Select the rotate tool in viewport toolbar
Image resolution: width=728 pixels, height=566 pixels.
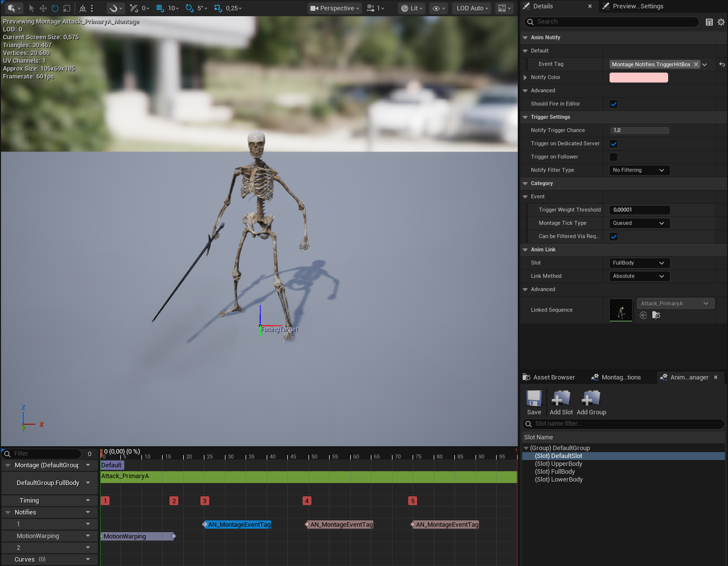pos(55,8)
